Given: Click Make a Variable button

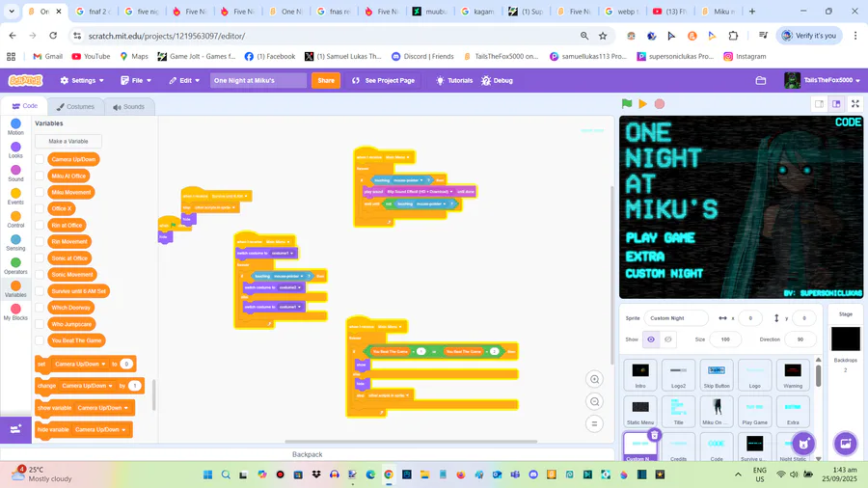Looking at the screenshot, I should [x=68, y=141].
